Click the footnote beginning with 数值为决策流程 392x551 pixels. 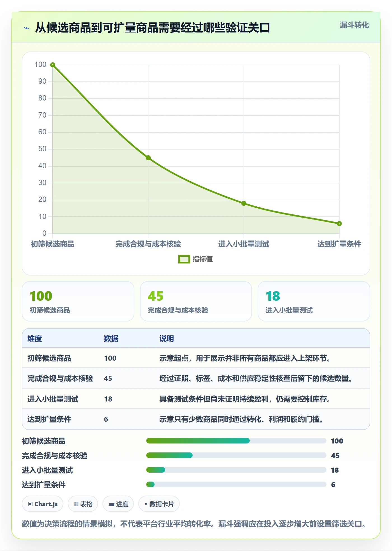[x=194, y=524]
